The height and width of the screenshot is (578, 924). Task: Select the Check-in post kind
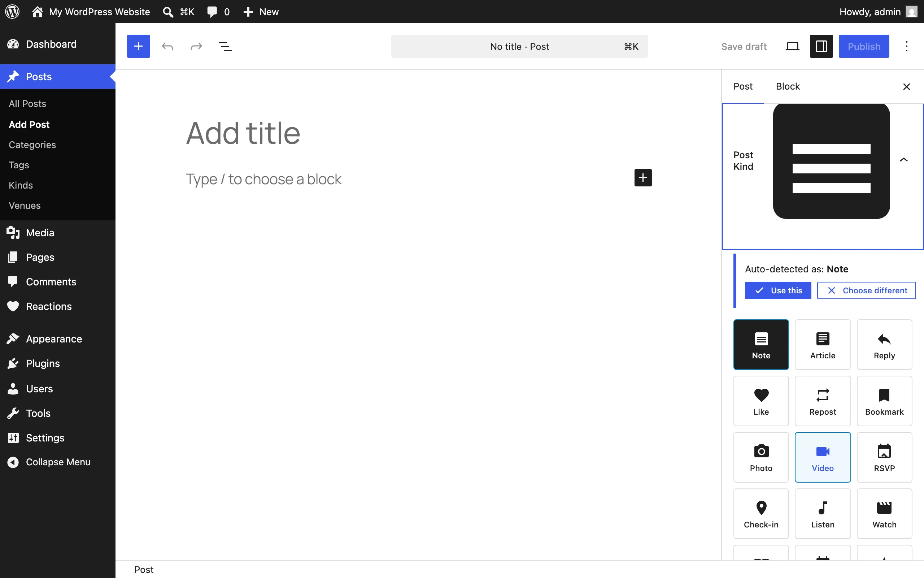pyautogui.click(x=761, y=514)
